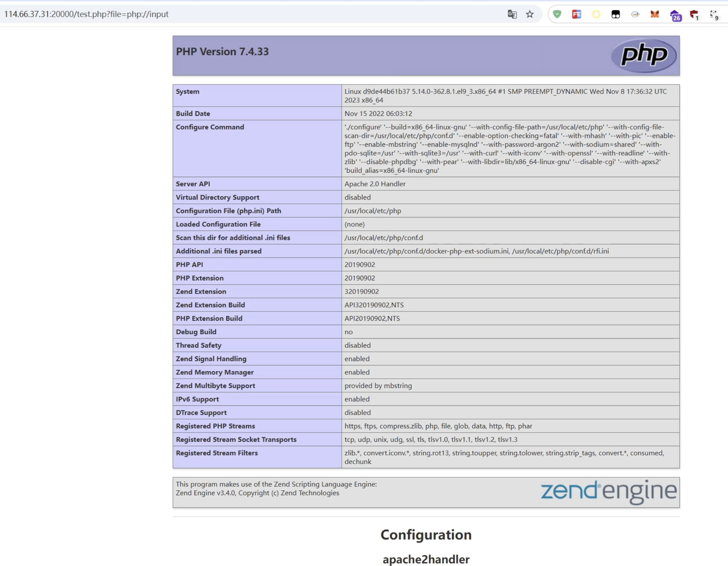Open the purple extension with badge 26
Screen dimensions: 728x566
pos(675,15)
